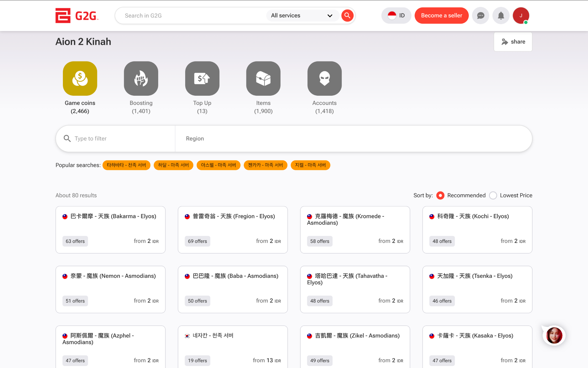Click the 69 offers badge
The width and height of the screenshot is (588, 368).
(198, 241)
